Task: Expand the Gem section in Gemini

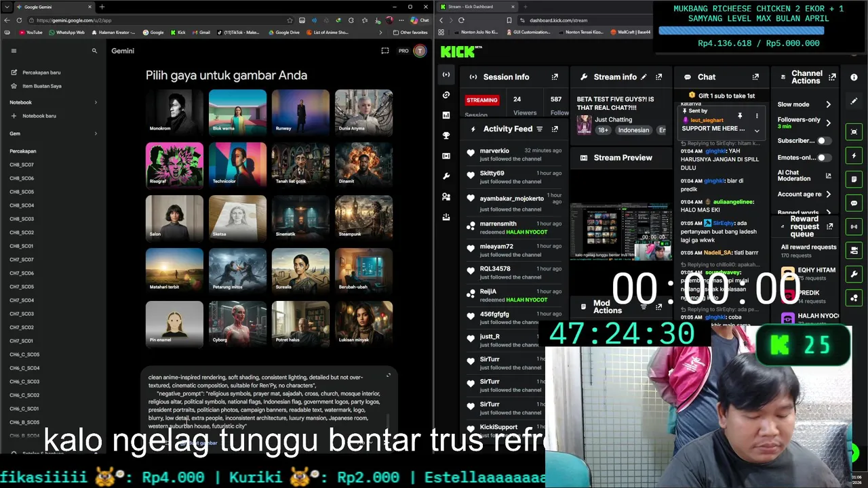Action: pyautogui.click(x=95, y=134)
